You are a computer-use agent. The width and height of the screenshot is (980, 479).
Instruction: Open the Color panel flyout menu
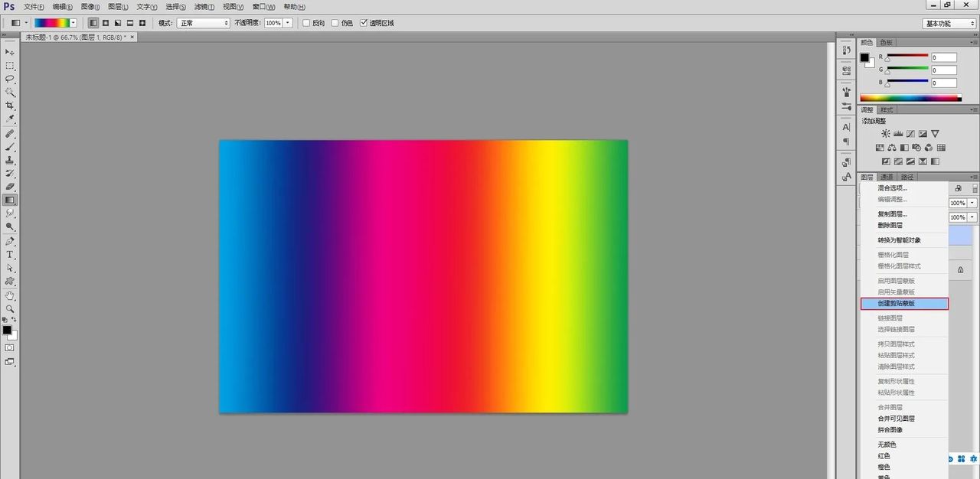(975, 42)
